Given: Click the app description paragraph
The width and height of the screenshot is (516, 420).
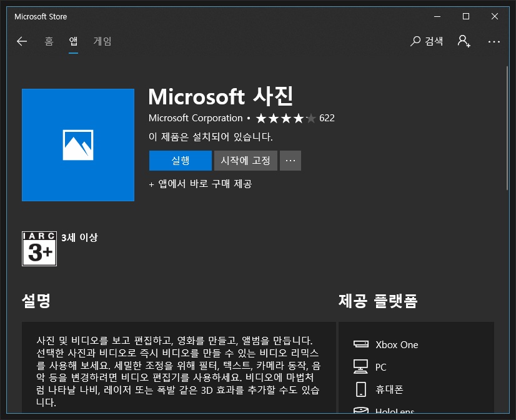Looking at the screenshot, I should pyautogui.click(x=179, y=371).
